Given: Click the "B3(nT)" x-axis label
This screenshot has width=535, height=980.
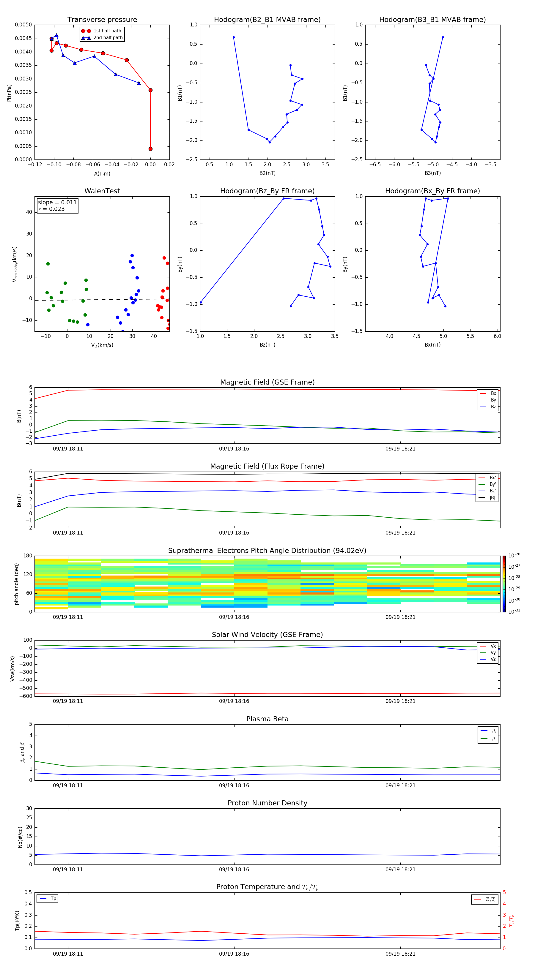Looking at the screenshot, I should pos(432,173).
